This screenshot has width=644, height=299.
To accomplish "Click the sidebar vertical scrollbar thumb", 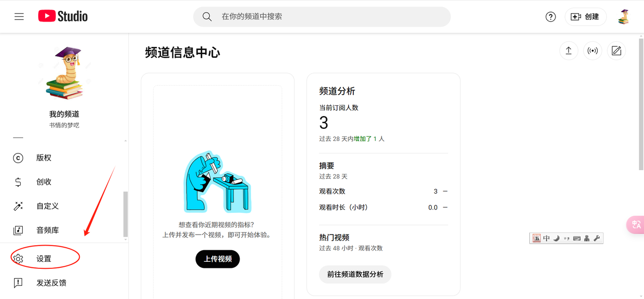I will coord(125,213).
